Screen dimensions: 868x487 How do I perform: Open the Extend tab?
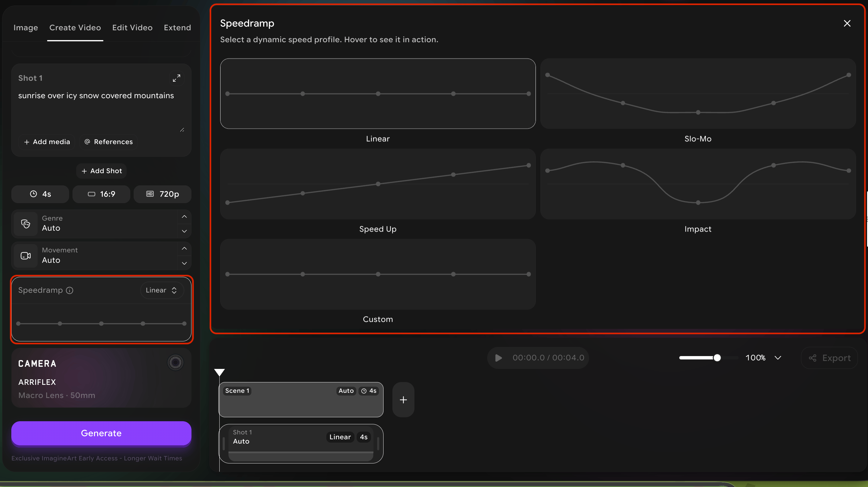(x=177, y=28)
